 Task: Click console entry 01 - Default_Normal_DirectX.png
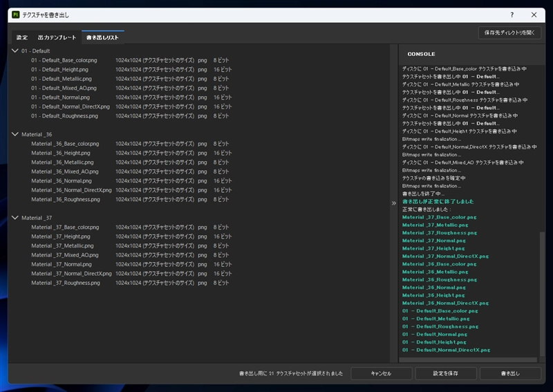446,350
